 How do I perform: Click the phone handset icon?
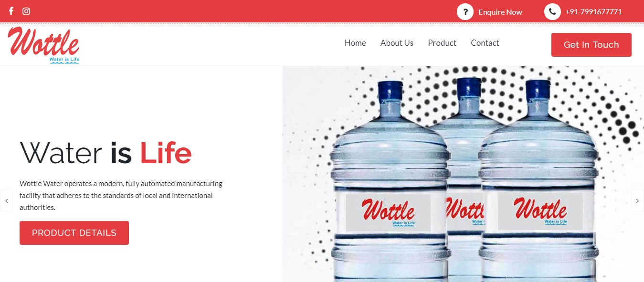552,12
